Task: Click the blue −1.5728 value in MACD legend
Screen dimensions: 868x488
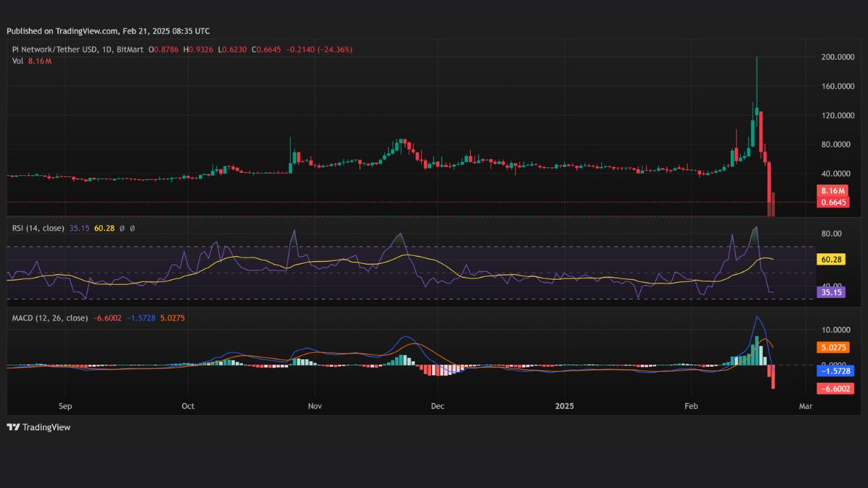Action: 140,318
